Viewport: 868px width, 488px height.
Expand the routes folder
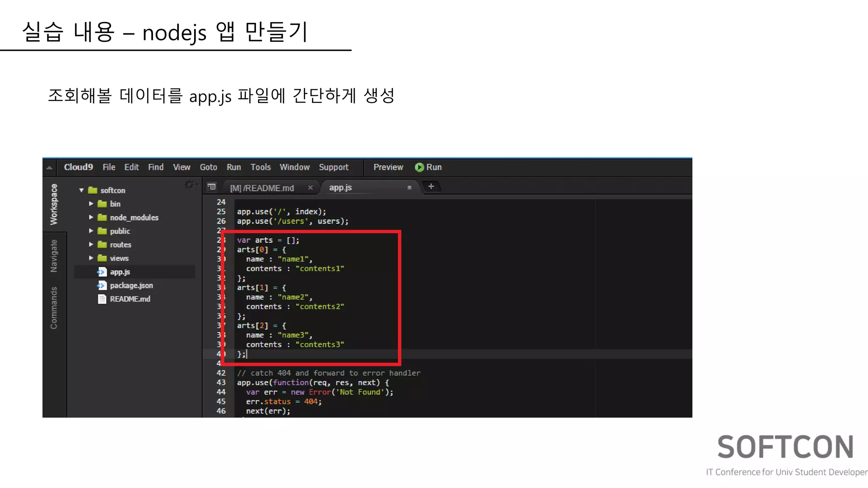coord(91,244)
